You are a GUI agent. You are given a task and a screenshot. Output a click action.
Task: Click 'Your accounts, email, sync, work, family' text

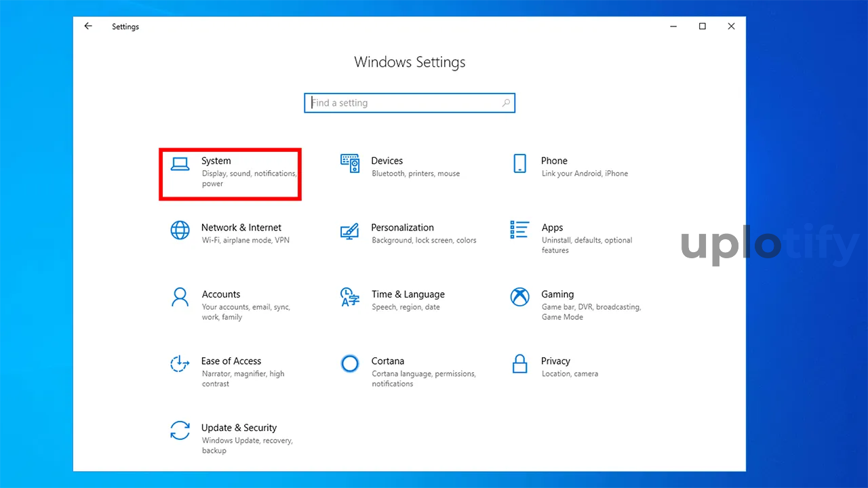[x=245, y=312]
